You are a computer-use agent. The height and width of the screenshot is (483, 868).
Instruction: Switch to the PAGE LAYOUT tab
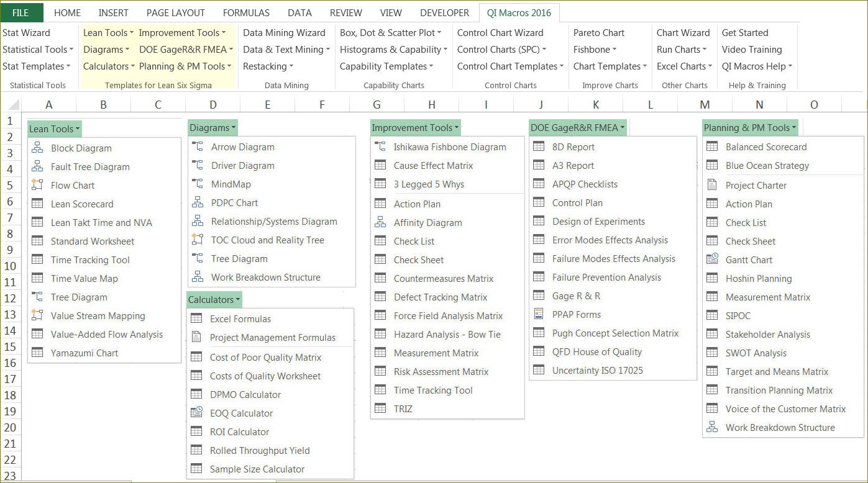point(176,12)
